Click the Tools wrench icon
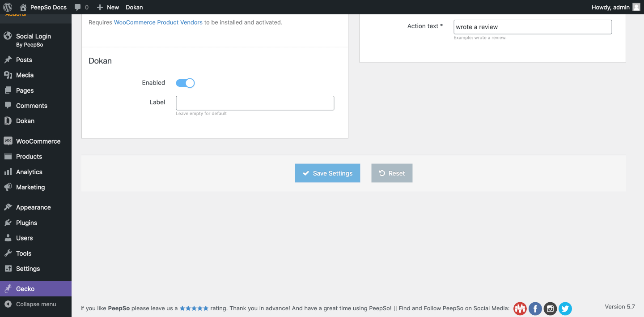This screenshot has height=317, width=644. click(8, 253)
